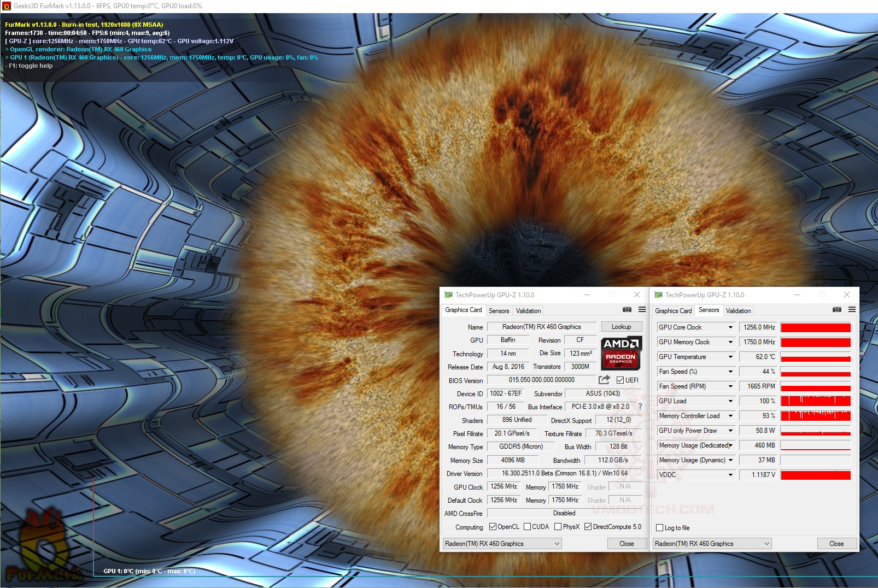Click the BIOS export share icon
Image resolution: width=878 pixels, height=588 pixels.
604,380
